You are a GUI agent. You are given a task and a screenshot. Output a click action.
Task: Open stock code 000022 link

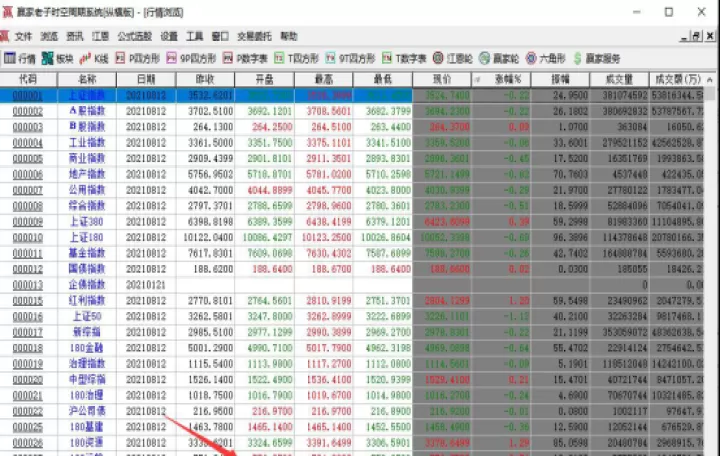coord(28,411)
